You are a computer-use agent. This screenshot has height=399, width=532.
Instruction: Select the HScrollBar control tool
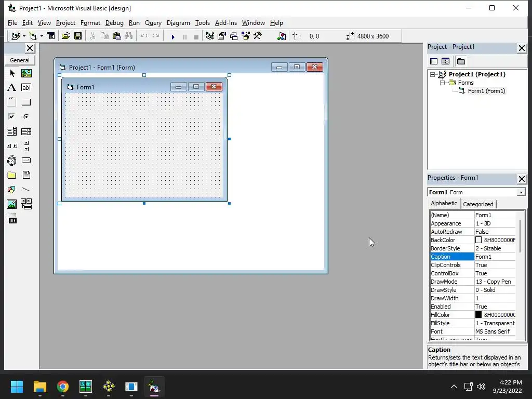point(12,146)
